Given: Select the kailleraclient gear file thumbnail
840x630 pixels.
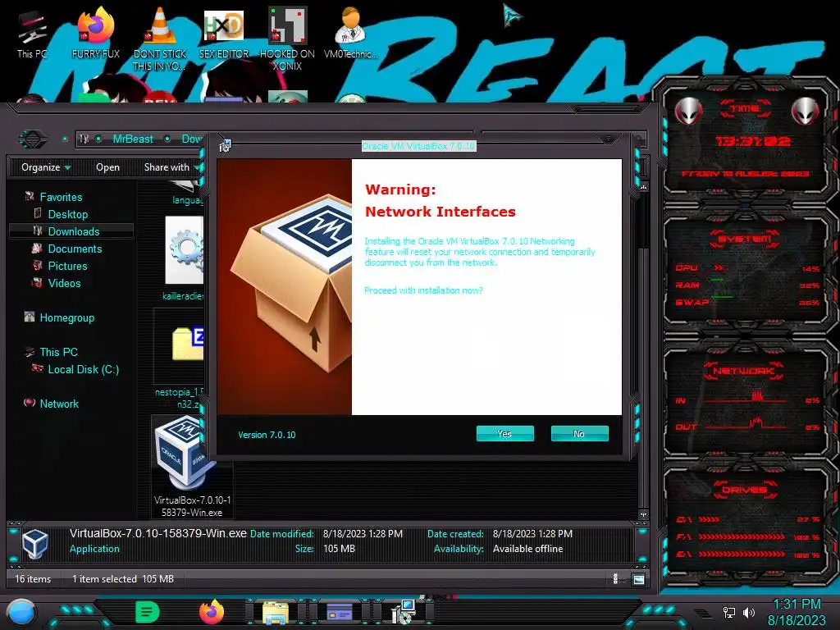Looking at the screenshot, I should [x=185, y=250].
